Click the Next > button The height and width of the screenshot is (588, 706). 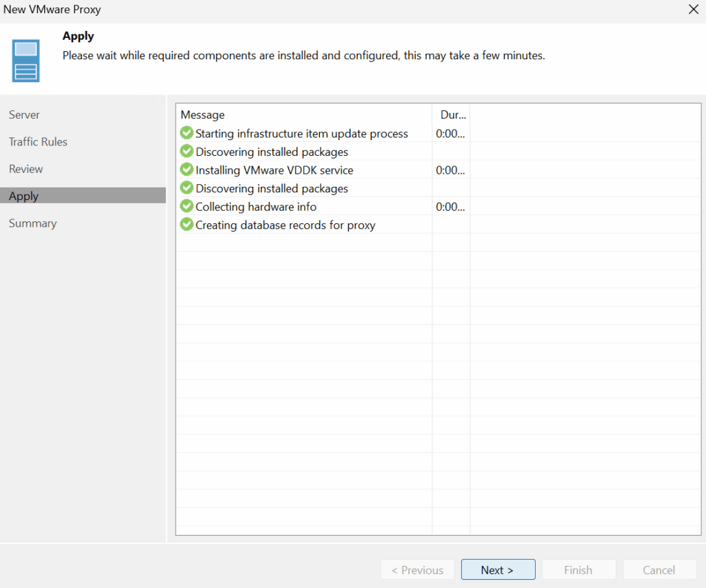[498, 569]
